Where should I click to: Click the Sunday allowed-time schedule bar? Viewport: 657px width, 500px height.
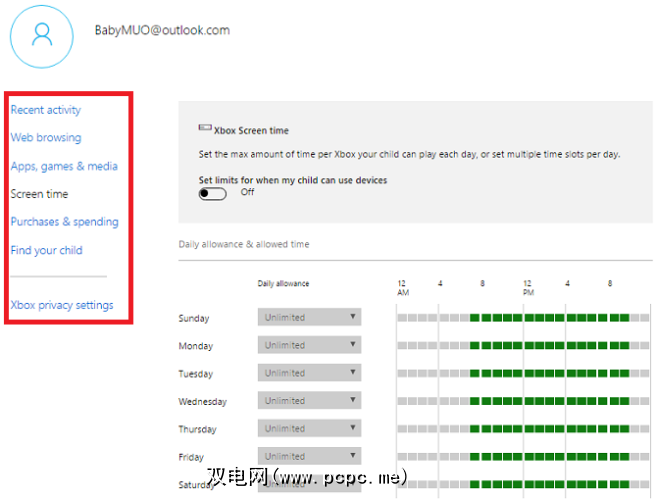coord(523,318)
